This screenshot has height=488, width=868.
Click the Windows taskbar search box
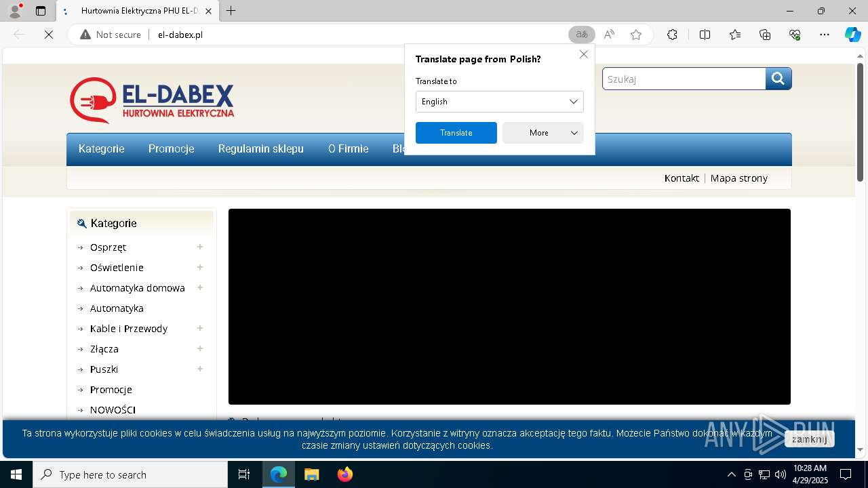point(130,474)
